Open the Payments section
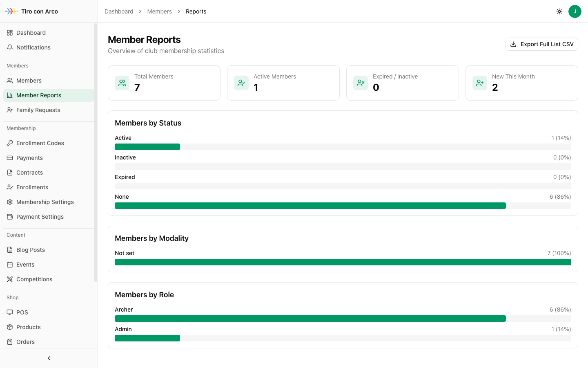588x368 pixels. click(29, 158)
